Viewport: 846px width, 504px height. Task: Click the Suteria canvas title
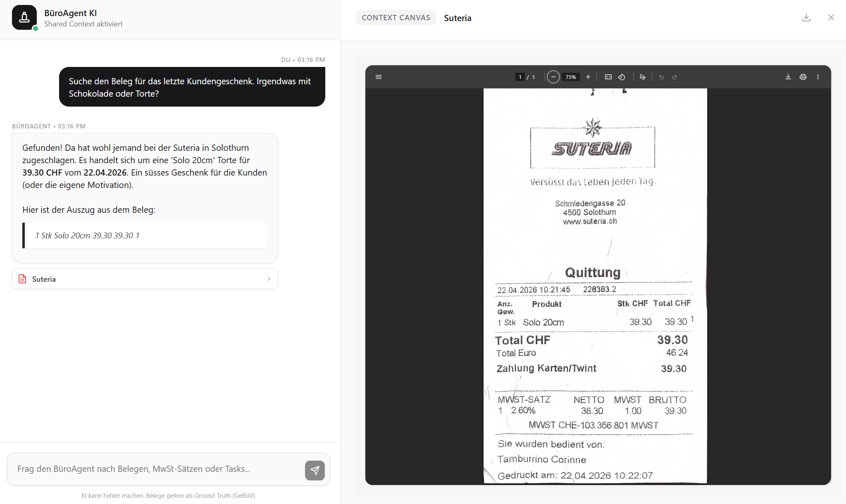pyautogui.click(x=458, y=18)
